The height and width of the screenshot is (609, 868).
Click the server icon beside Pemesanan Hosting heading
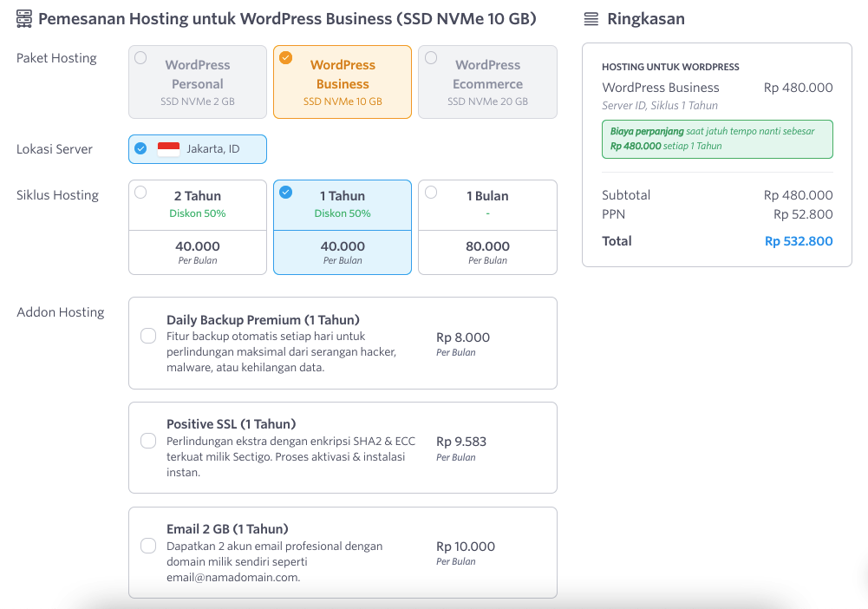point(24,19)
